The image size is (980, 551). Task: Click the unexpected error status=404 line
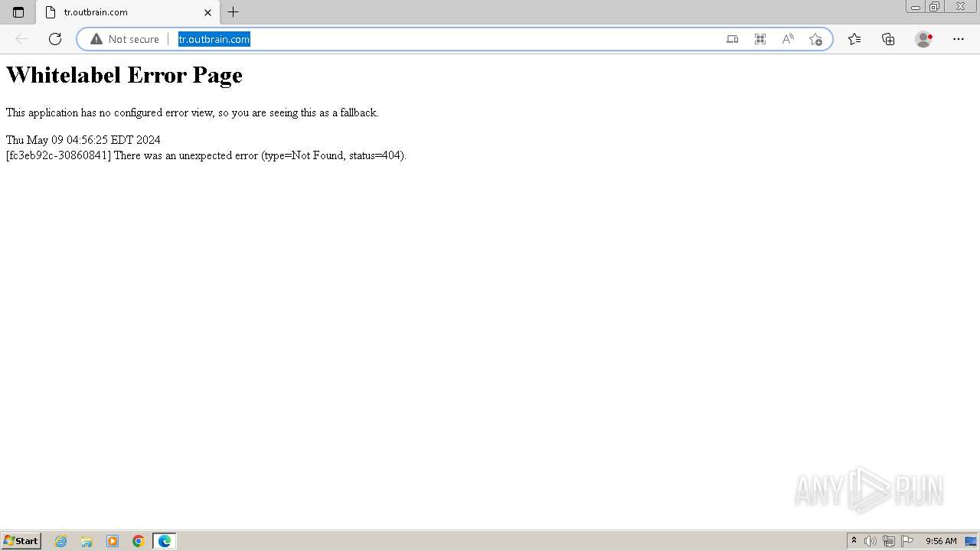[x=206, y=155]
